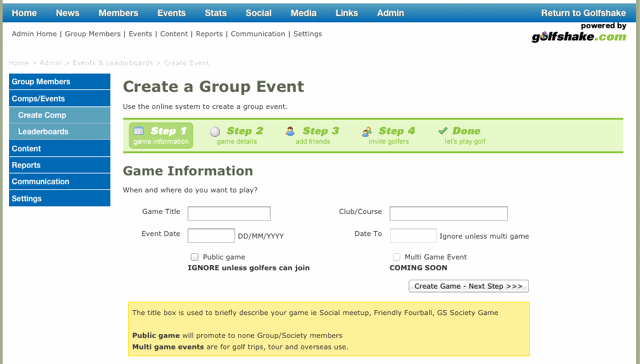Open the Stats top navigation item
Viewport: 640px width, 364px height.
(x=216, y=13)
